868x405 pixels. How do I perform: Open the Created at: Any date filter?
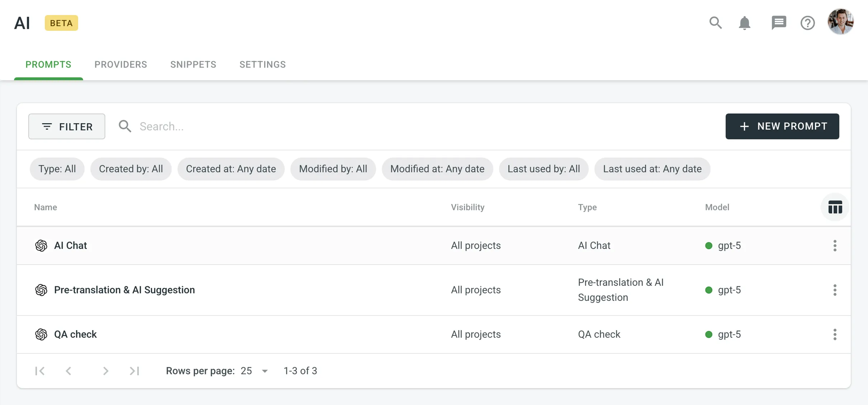pyautogui.click(x=231, y=169)
